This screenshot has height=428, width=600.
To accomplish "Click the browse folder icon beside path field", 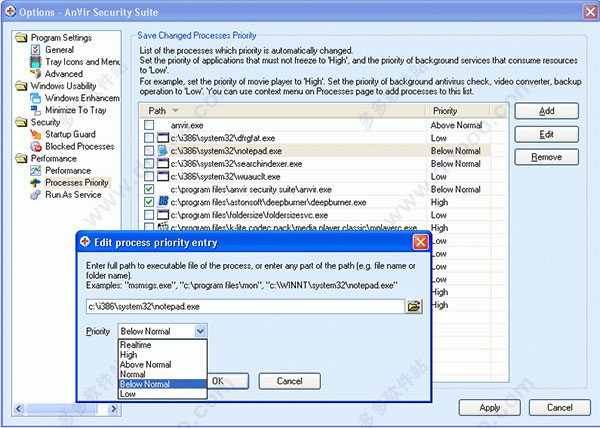I will pos(414,306).
